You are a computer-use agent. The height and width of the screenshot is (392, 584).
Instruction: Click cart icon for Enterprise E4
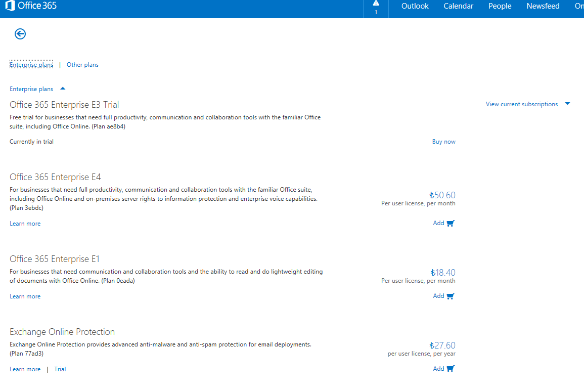[x=451, y=223]
